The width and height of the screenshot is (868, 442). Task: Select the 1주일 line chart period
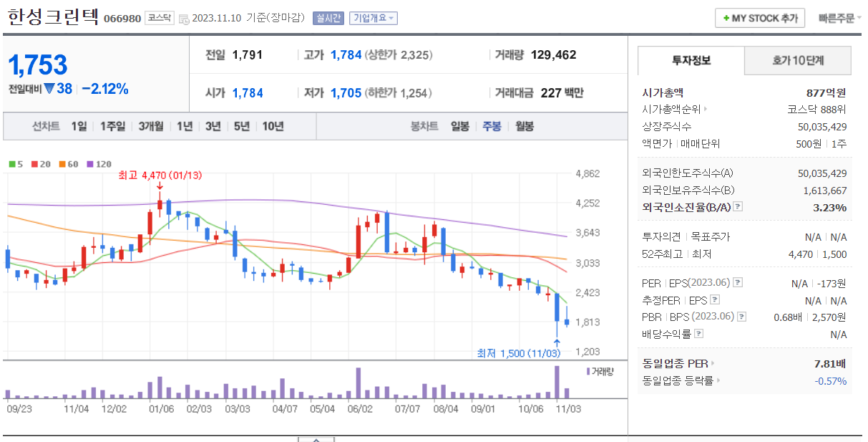[x=112, y=127]
